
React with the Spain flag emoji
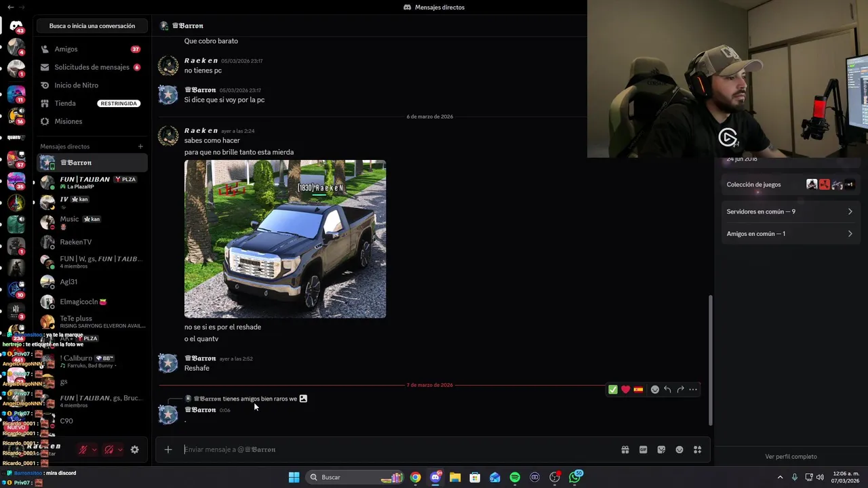point(638,390)
